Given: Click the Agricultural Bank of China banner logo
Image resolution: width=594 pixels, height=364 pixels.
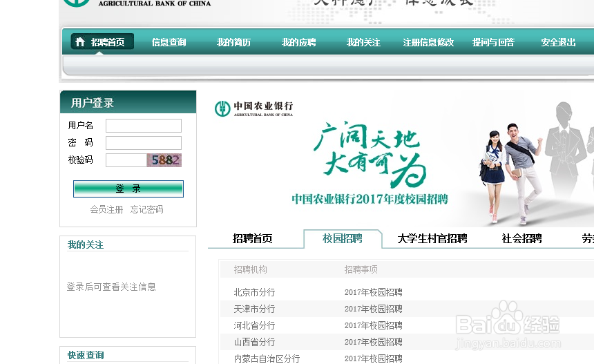Looking at the screenshot, I should click(253, 108).
